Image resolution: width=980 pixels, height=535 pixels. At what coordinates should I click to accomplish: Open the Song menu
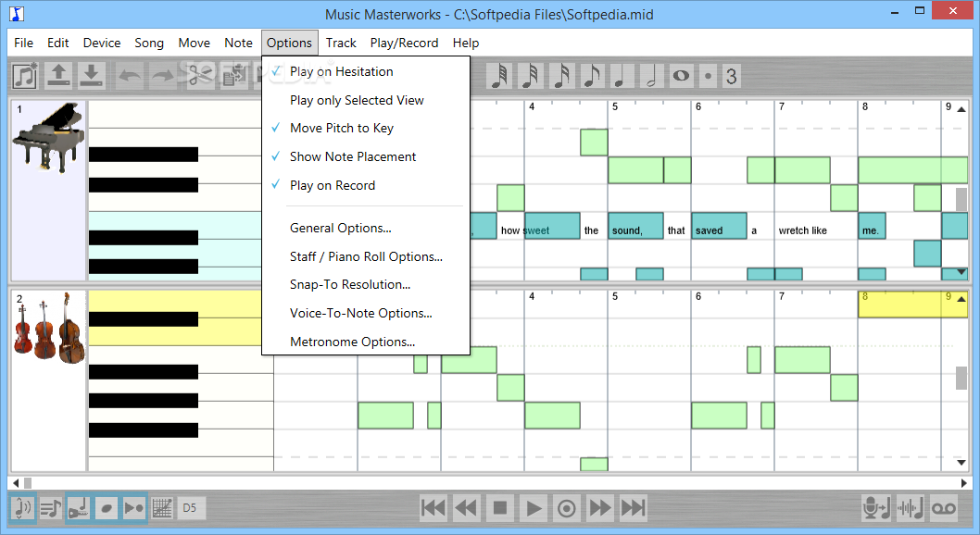[149, 43]
